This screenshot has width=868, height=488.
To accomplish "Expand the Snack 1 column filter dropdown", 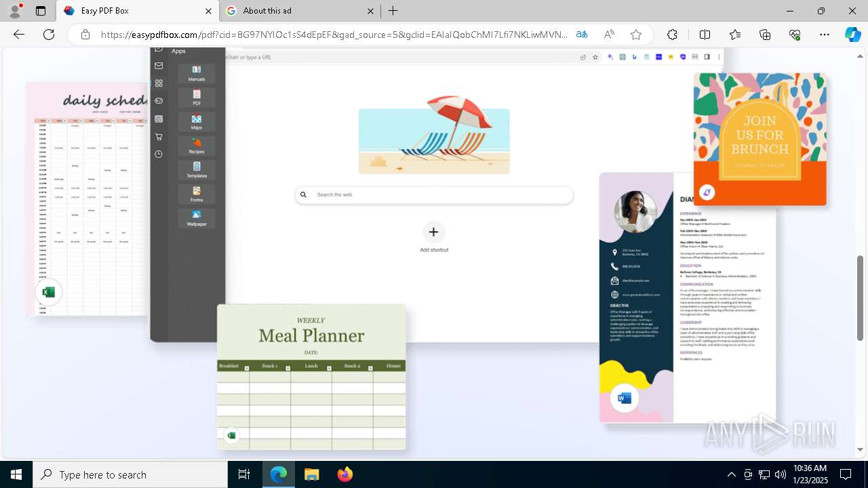I will pyautogui.click(x=288, y=368).
